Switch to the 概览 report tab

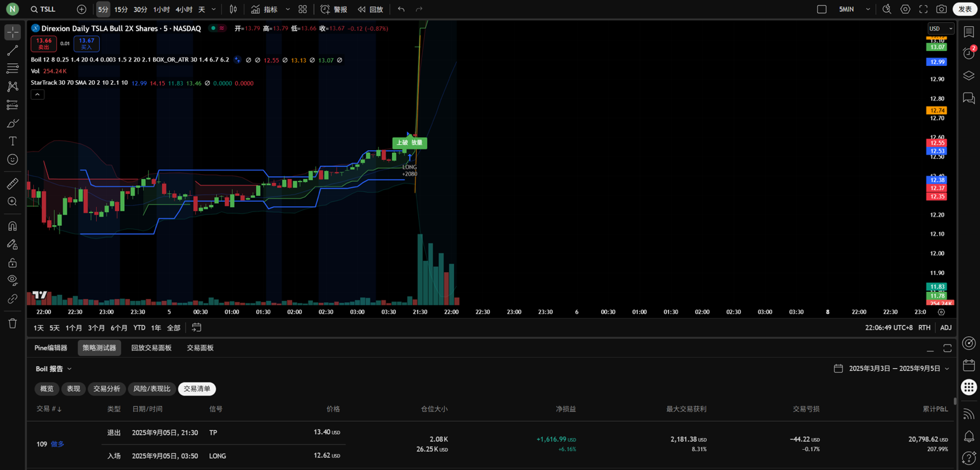[x=47, y=388]
